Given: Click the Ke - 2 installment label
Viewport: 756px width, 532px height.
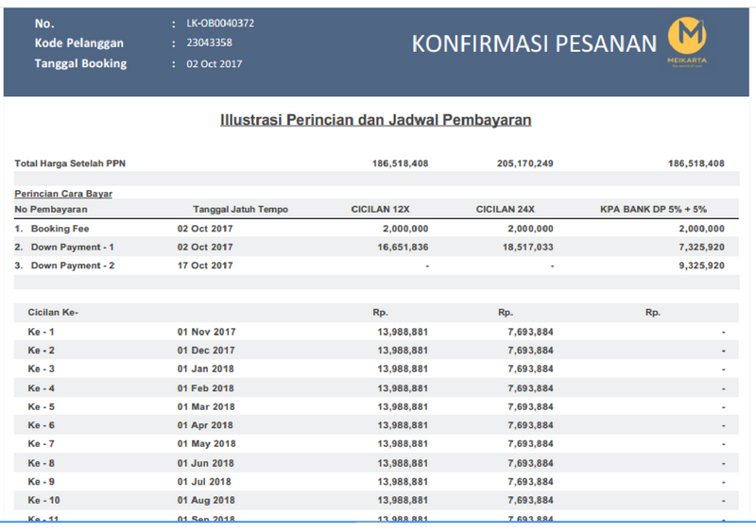Looking at the screenshot, I should [x=41, y=351].
